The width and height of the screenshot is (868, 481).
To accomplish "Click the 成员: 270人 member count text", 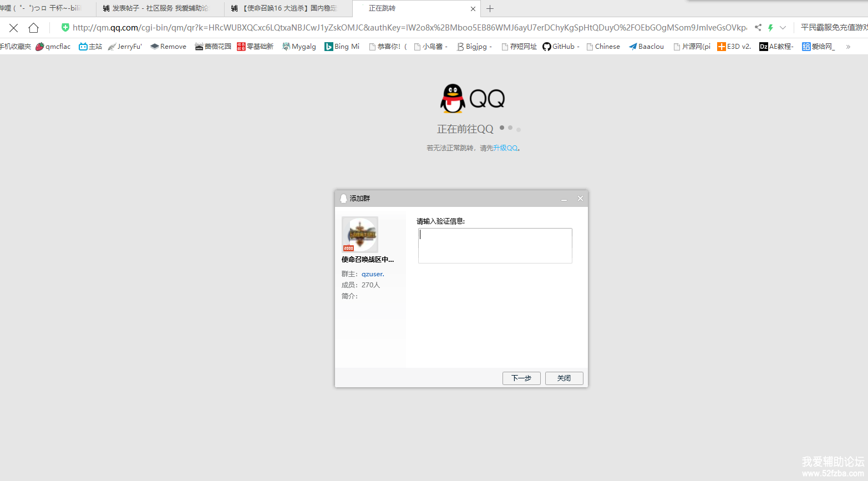I will [x=361, y=285].
